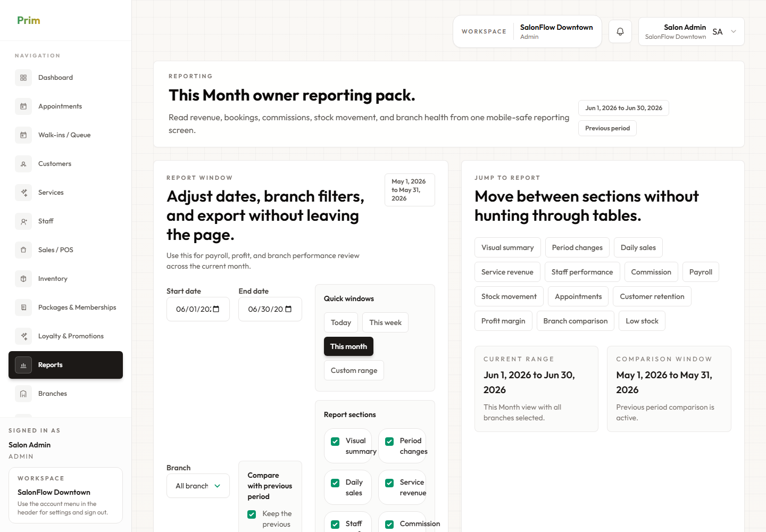
Task: Jump to Payroll report
Action: coord(701,272)
